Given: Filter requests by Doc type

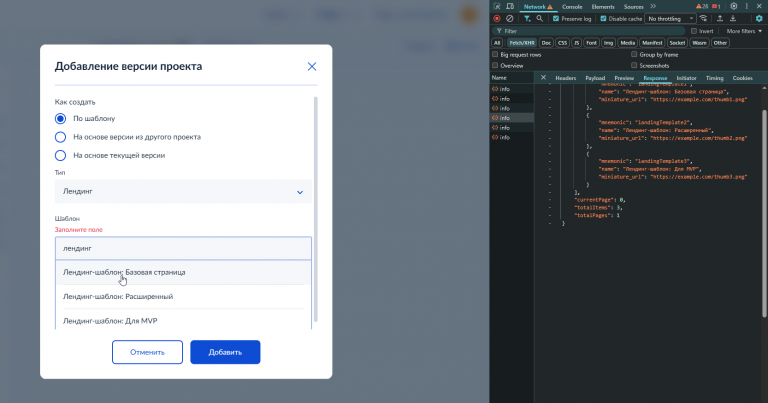Looking at the screenshot, I should click(x=546, y=43).
